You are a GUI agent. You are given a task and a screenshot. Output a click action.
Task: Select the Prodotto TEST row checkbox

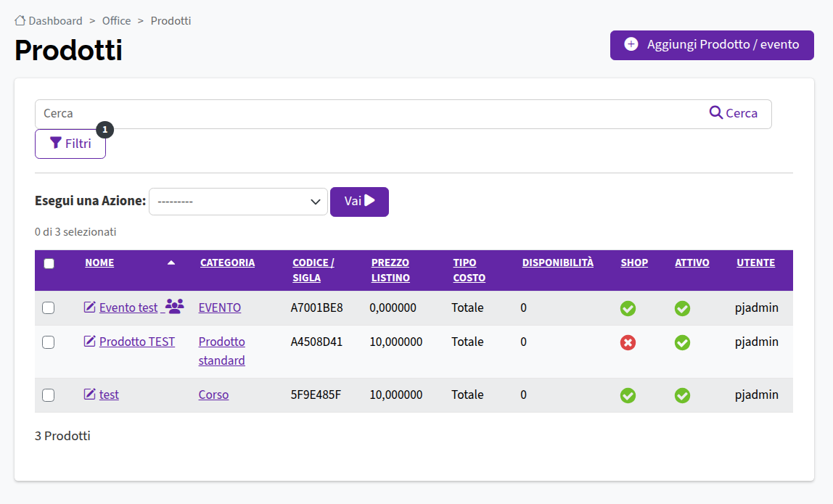(x=49, y=342)
